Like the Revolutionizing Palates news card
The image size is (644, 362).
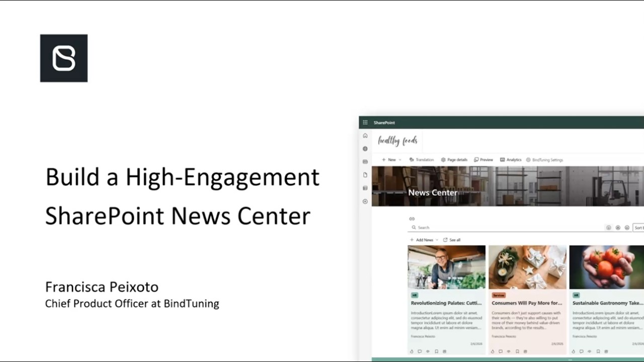(x=412, y=351)
